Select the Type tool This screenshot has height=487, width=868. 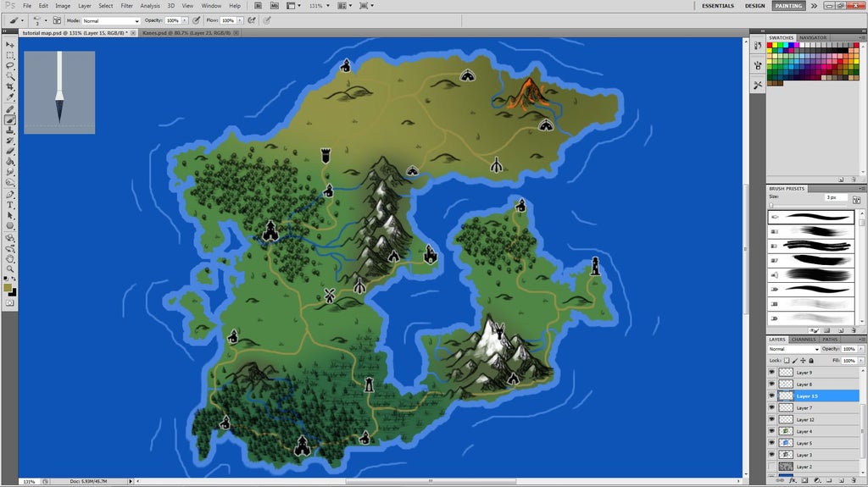tap(10, 205)
